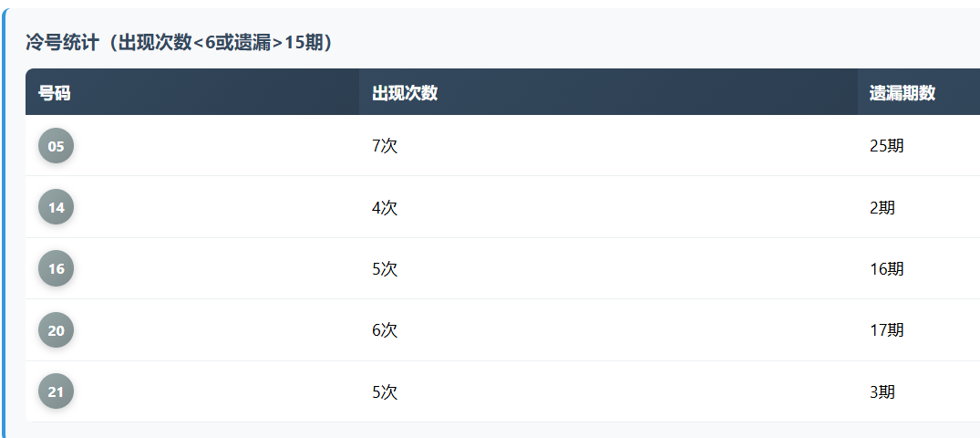The image size is (980, 438).
Task: Click the number 05 ball icon
Action: (56, 146)
